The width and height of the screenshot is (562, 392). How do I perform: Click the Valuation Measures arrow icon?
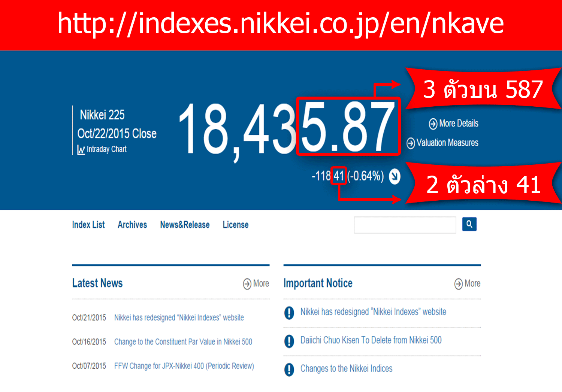[411, 143]
